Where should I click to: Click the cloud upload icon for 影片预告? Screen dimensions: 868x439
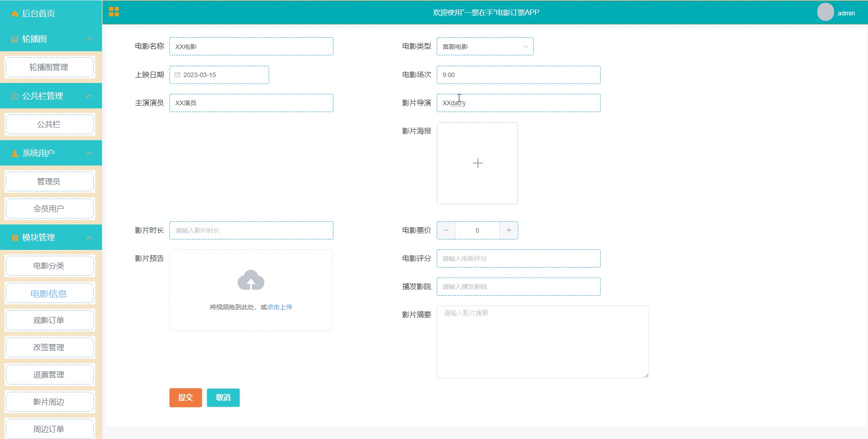(x=251, y=280)
